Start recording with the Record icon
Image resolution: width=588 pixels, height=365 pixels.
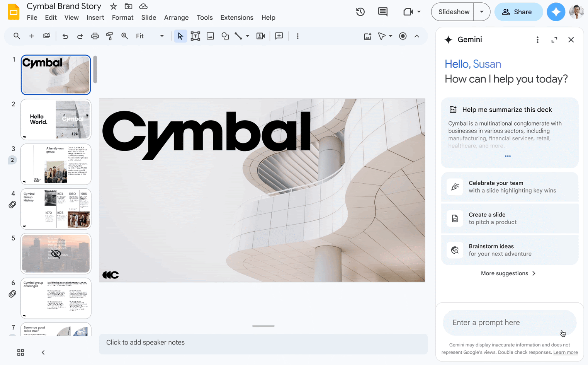pyautogui.click(x=403, y=36)
